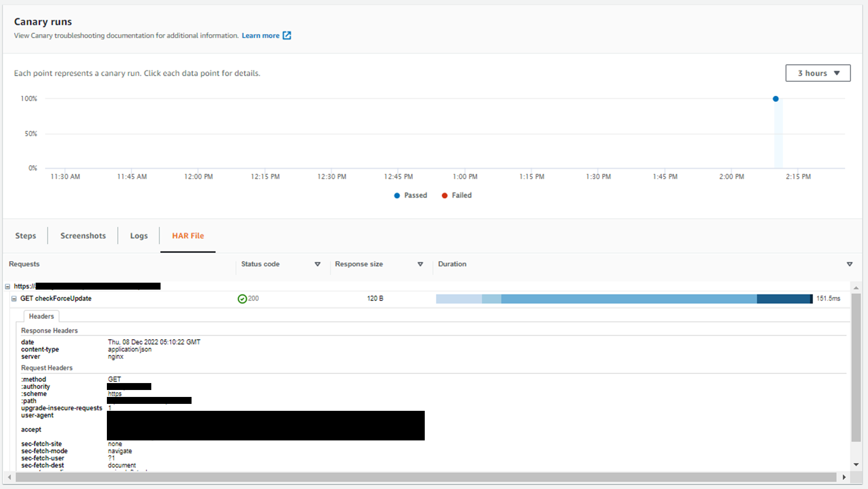The height and width of the screenshot is (489, 868).
Task: Switch to the Steps tab
Action: coord(25,235)
